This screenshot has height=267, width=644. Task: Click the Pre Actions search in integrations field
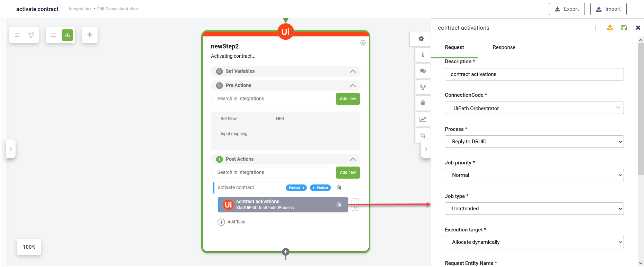point(272,99)
